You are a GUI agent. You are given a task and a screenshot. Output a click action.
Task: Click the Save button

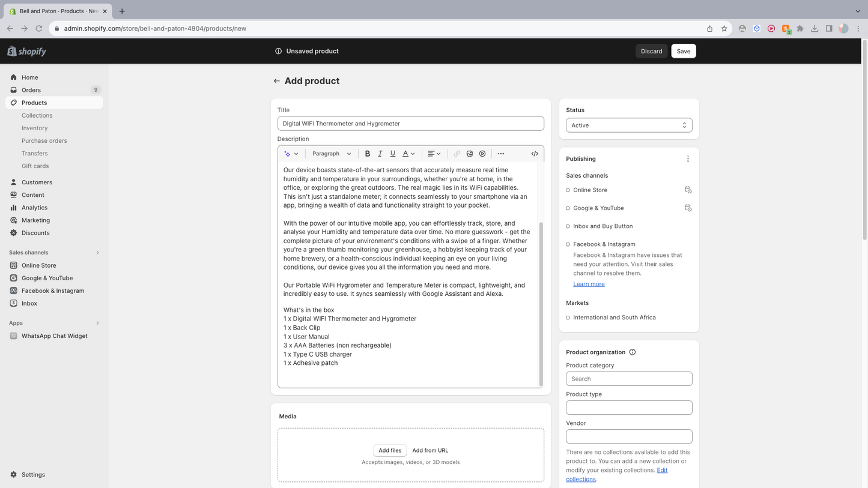684,51
